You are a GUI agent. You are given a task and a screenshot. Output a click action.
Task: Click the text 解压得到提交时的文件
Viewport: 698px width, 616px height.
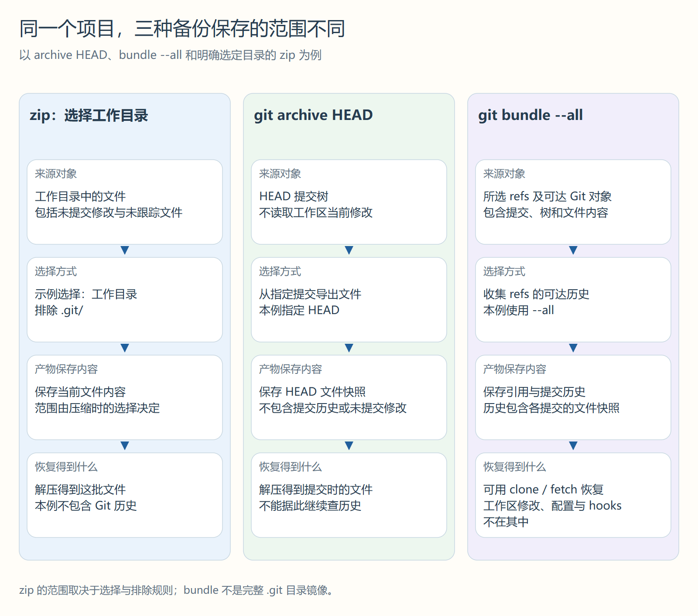tap(316, 489)
